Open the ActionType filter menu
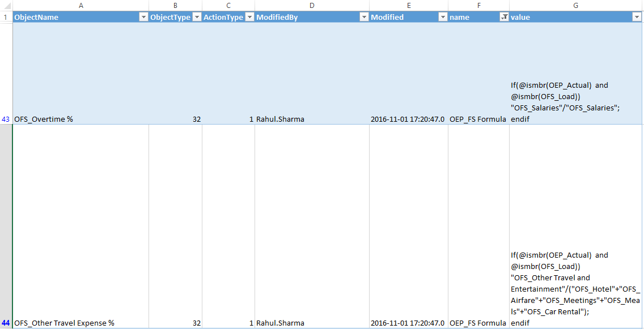The height and width of the screenshot is (329, 644). (249, 17)
